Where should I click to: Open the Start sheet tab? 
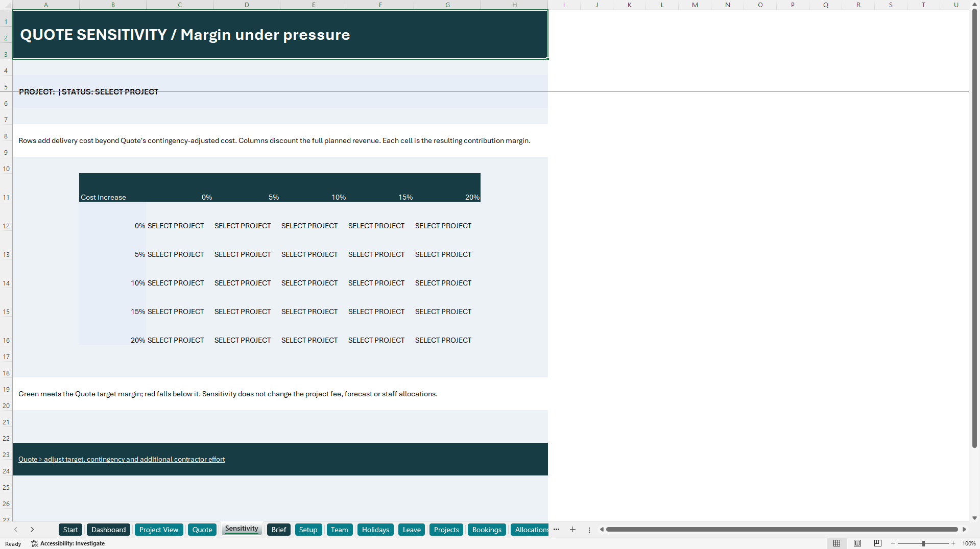click(70, 530)
